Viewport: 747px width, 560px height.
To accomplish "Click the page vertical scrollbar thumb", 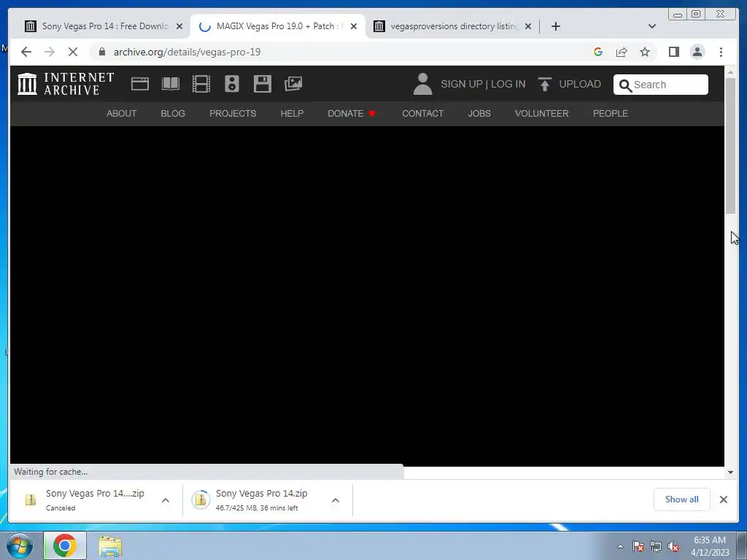I will [730, 145].
